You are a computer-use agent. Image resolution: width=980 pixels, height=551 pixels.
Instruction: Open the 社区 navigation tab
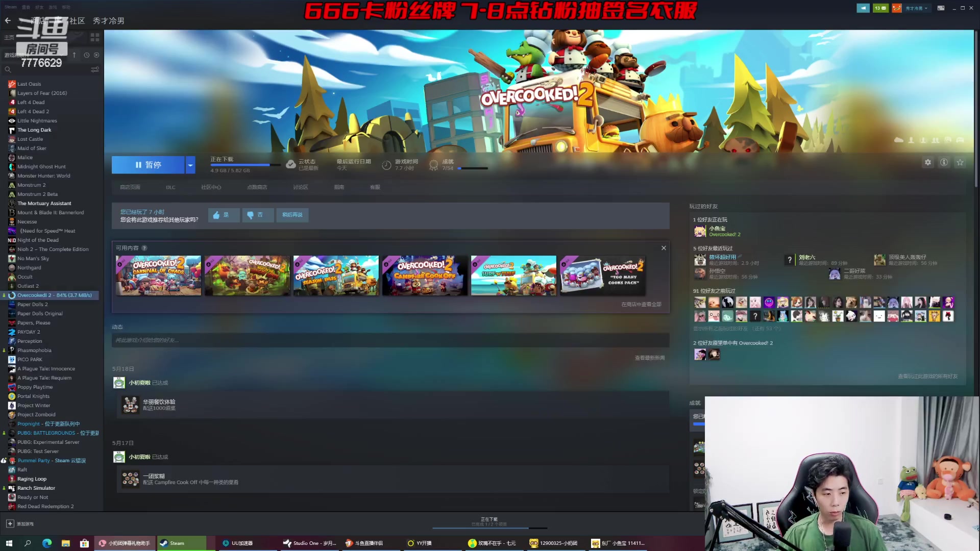[x=77, y=21]
